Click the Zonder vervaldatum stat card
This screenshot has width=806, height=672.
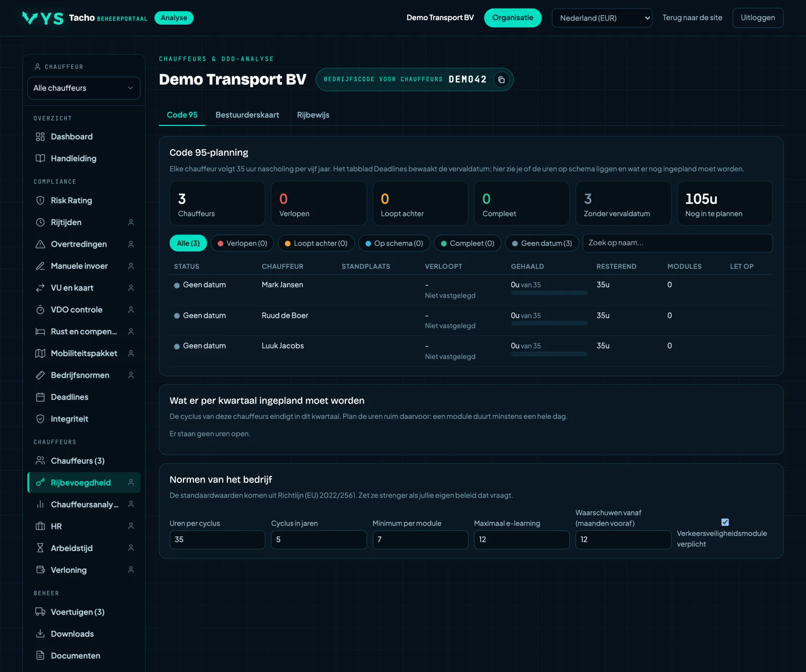coord(623,204)
